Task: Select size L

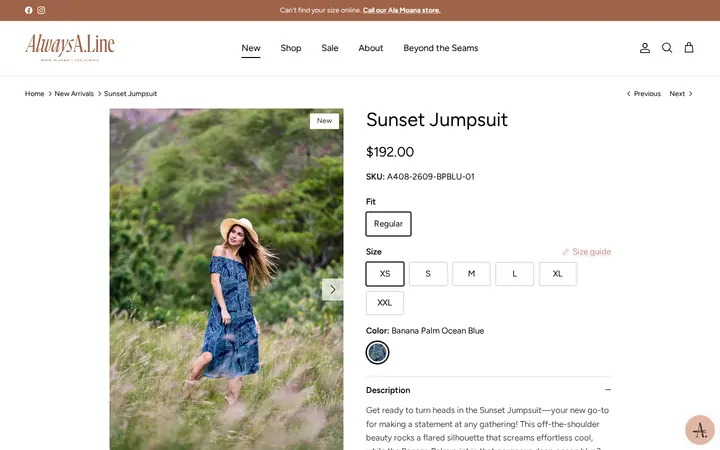Action: coord(514,274)
